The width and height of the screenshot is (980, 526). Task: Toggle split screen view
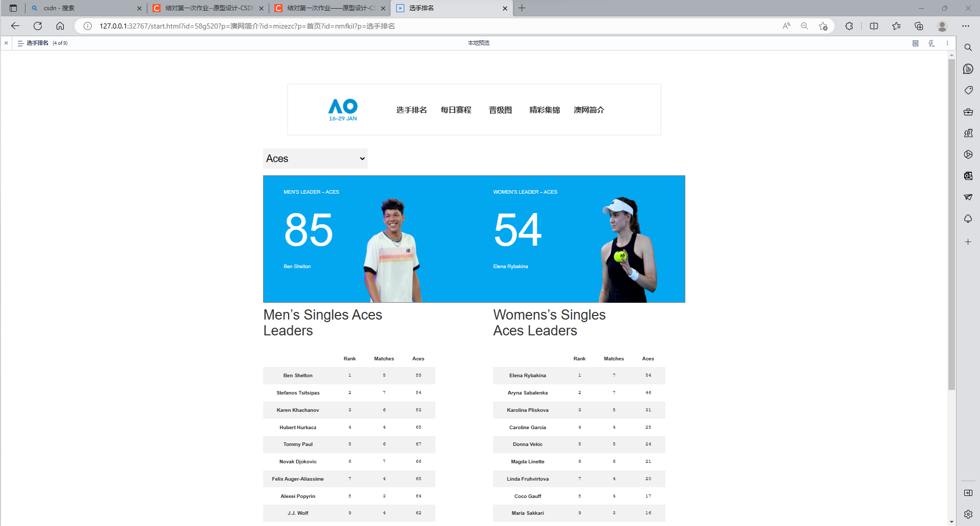click(874, 26)
